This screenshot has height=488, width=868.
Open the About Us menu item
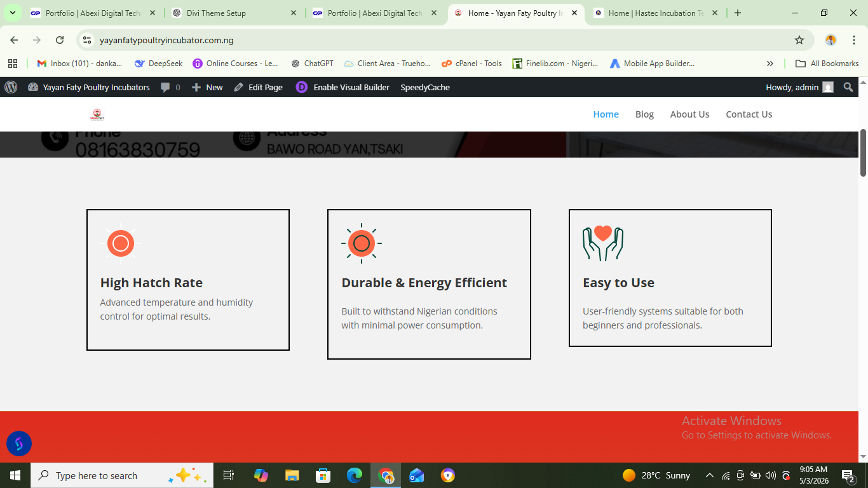click(x=689, y=114)
